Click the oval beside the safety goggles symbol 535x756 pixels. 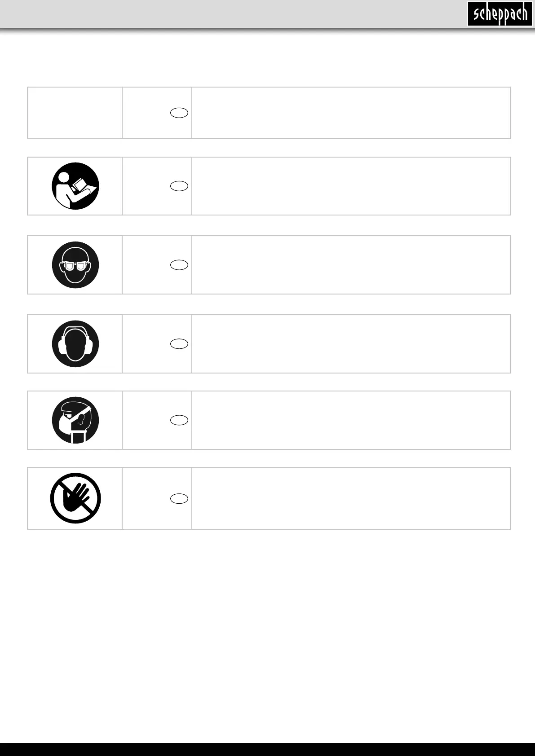click(x=179, y=265)
